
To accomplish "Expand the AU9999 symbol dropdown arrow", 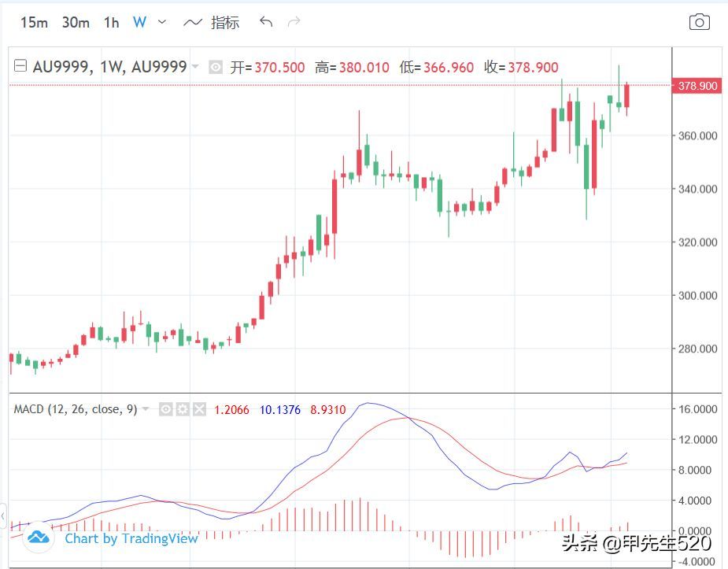I will point(194,67).
